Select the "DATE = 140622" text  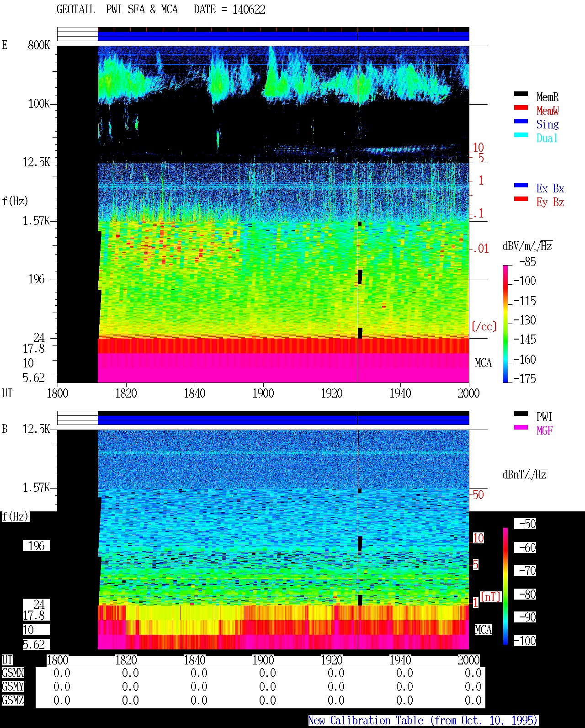(229, 10)
